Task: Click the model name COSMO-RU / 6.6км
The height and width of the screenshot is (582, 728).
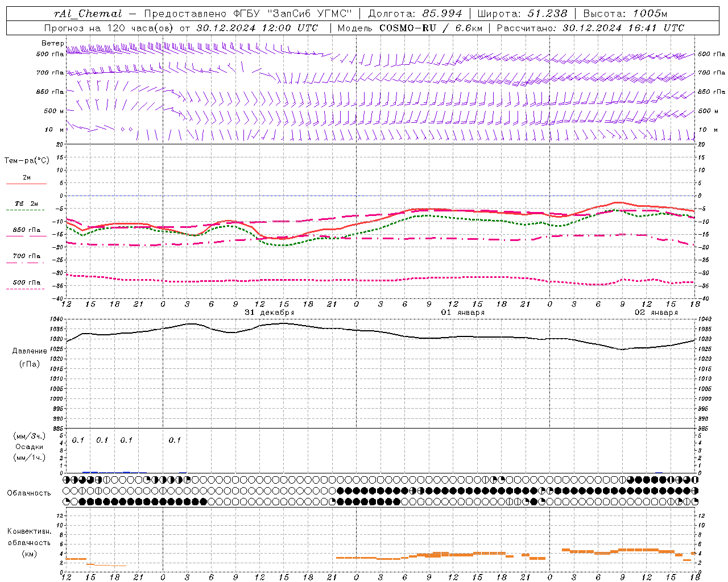Action: [431, 28]
